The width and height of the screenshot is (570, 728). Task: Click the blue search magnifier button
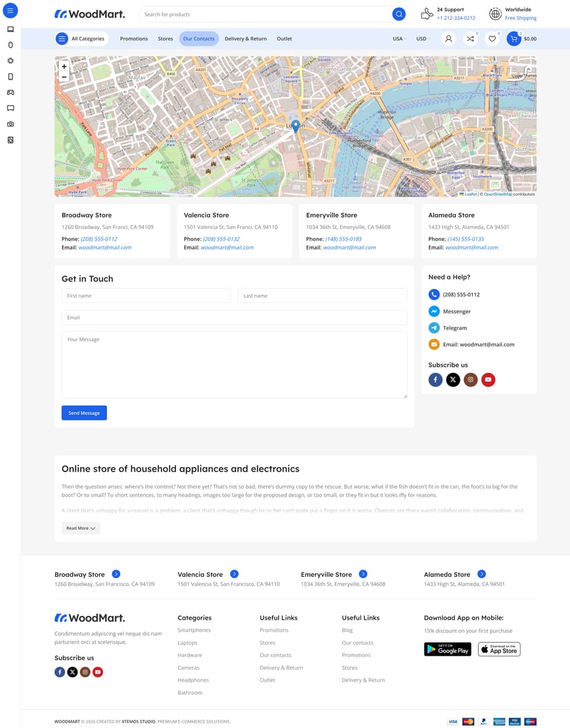[398, 14]
